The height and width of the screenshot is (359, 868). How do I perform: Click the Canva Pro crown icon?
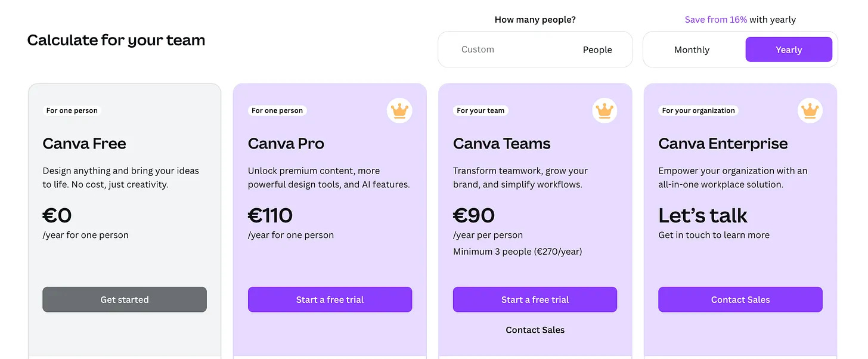pyautogui.click(x=399, y=110)
